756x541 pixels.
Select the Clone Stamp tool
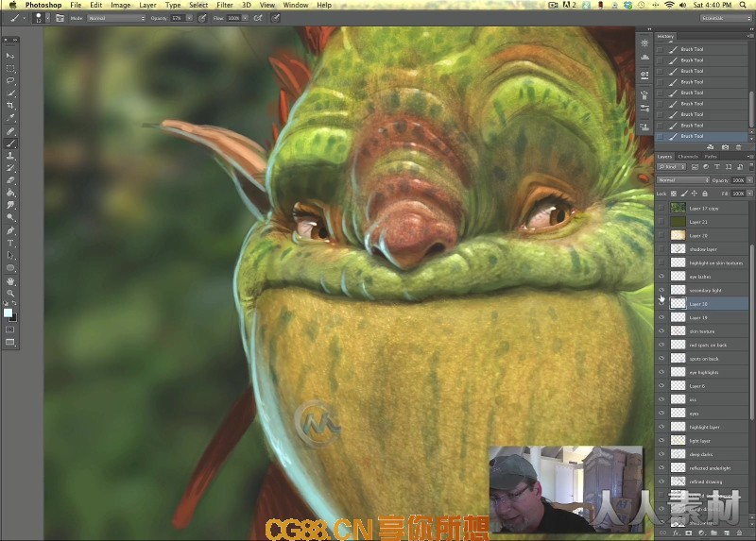[x=10, y=156]
